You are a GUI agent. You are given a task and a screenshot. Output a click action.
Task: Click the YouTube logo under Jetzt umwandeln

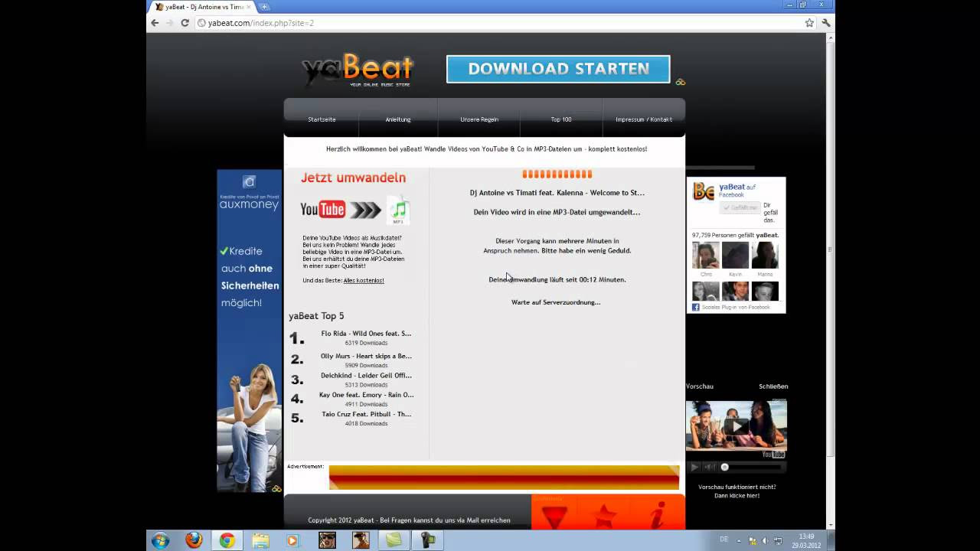322,209
